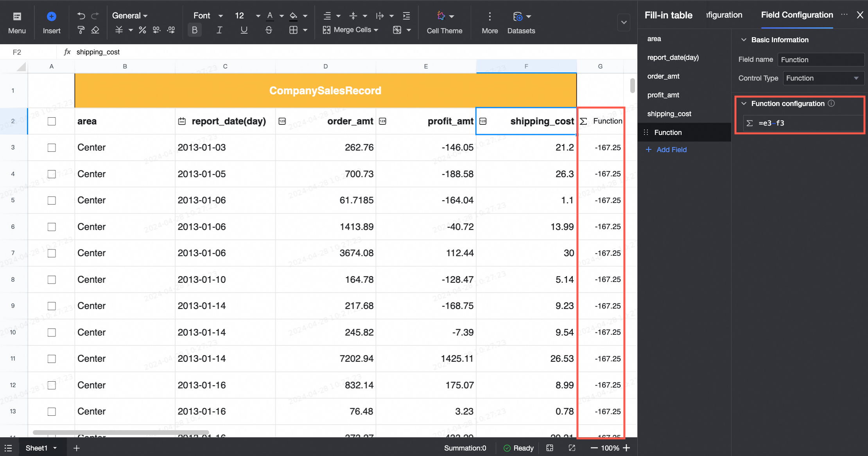The image size is (868, 456).
Task: Decrease decimal places
Action: (x=156, y=30)
